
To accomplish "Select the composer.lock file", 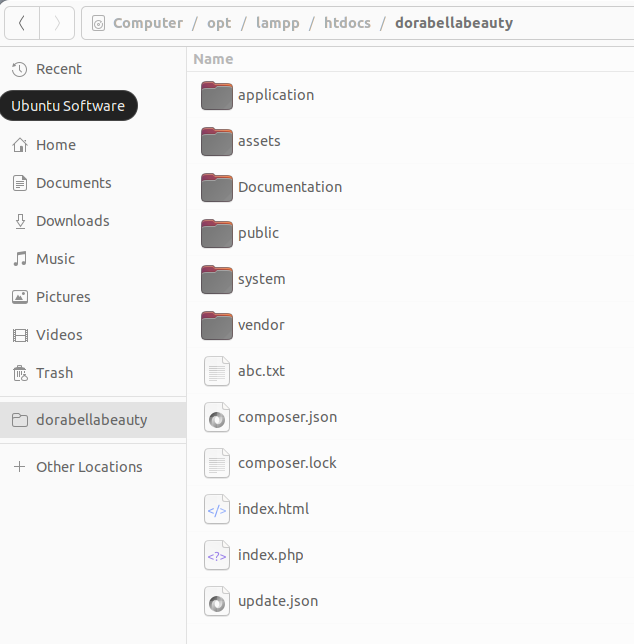I will coord(286,463).
